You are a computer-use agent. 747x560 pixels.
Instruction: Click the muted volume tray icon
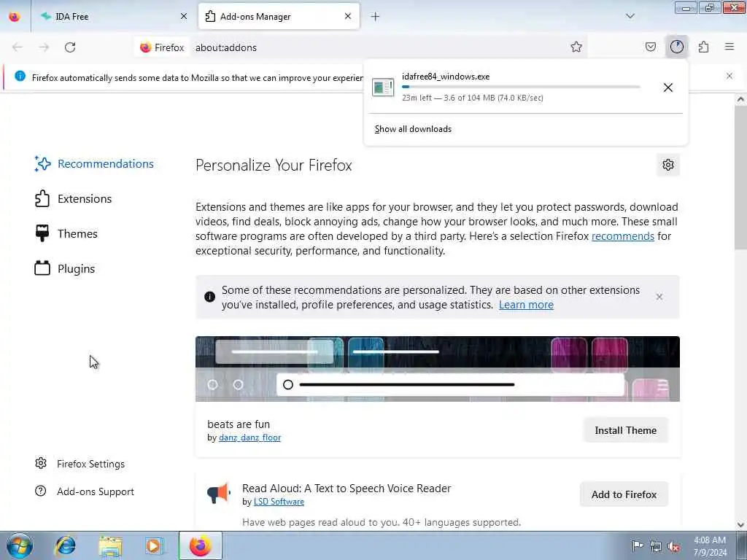tap(673, 546)
